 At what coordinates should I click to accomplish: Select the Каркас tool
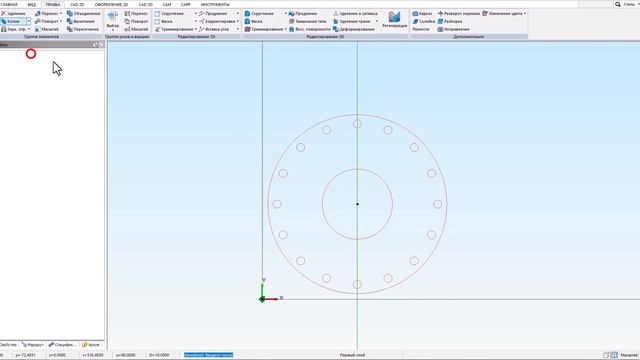[422, 13]
